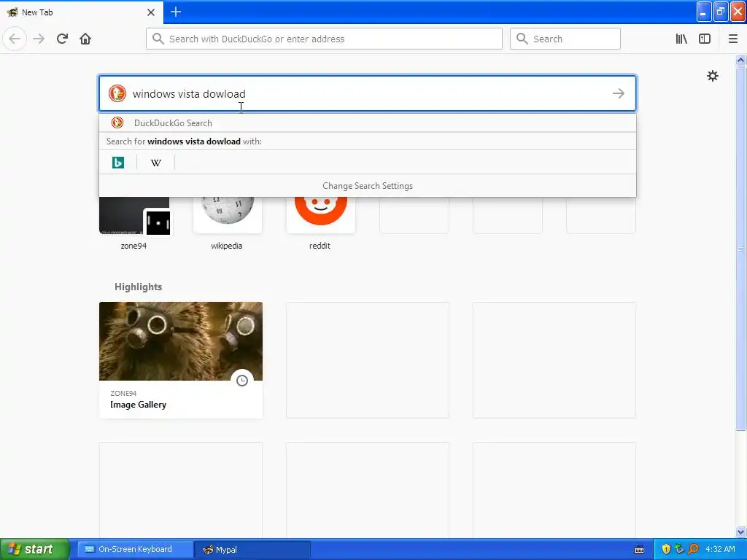Viewport: 747px width, 560px height.
Task: Click the system clock showing 4:32 AM
Action: 720,549
